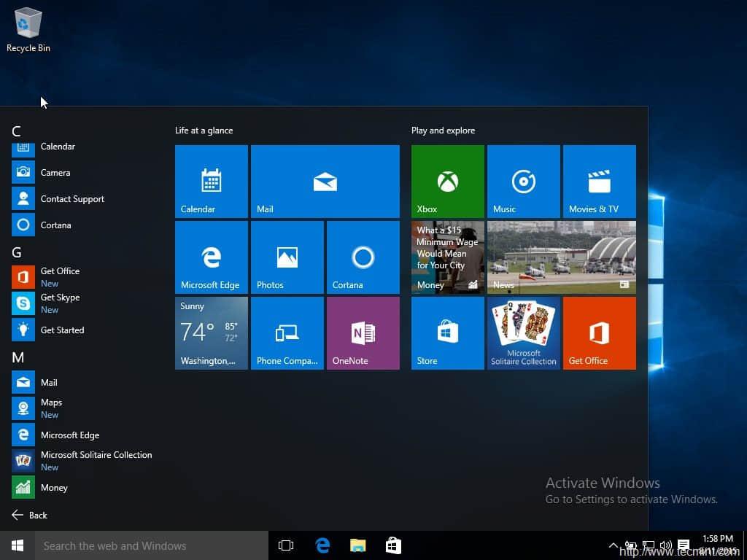Open the Photos tile

(287, 257)
